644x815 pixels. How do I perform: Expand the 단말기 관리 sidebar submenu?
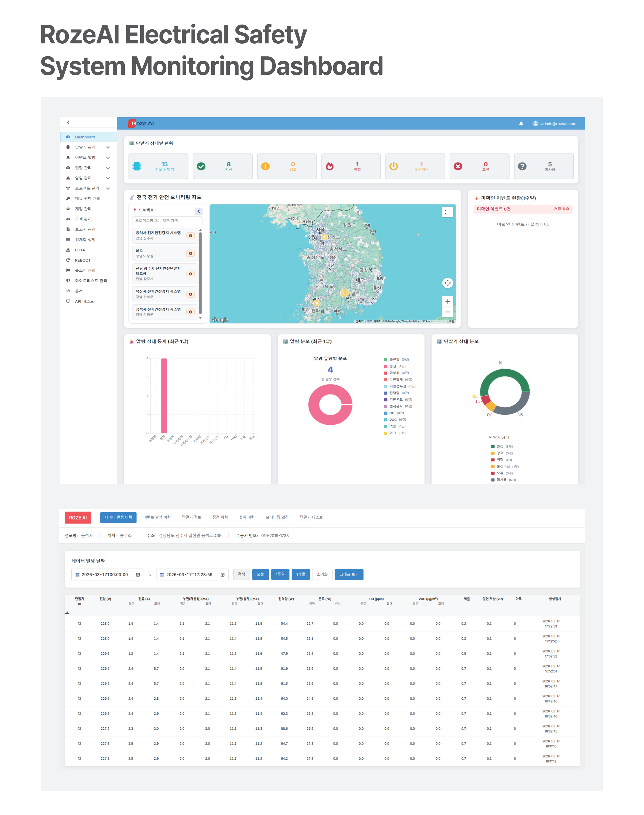[x=108, y=147]
